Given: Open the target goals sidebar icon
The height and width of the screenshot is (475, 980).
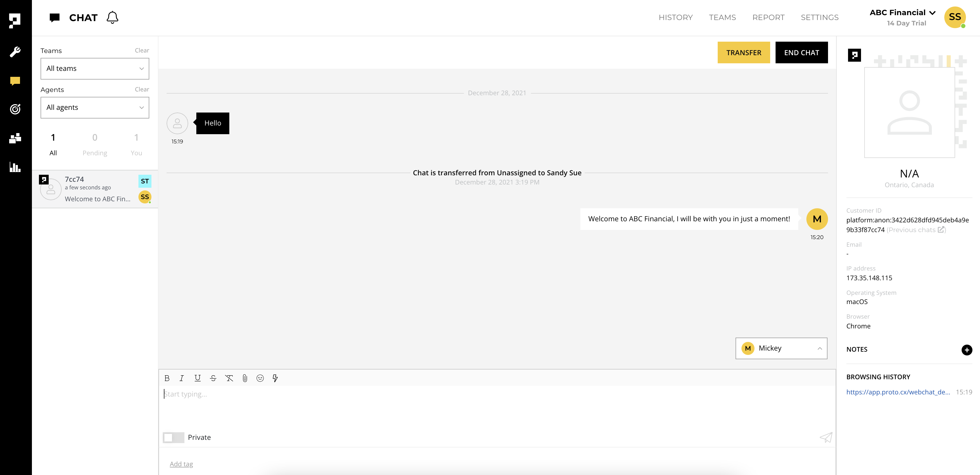Looking at the screenshot, I should [15, 109].
